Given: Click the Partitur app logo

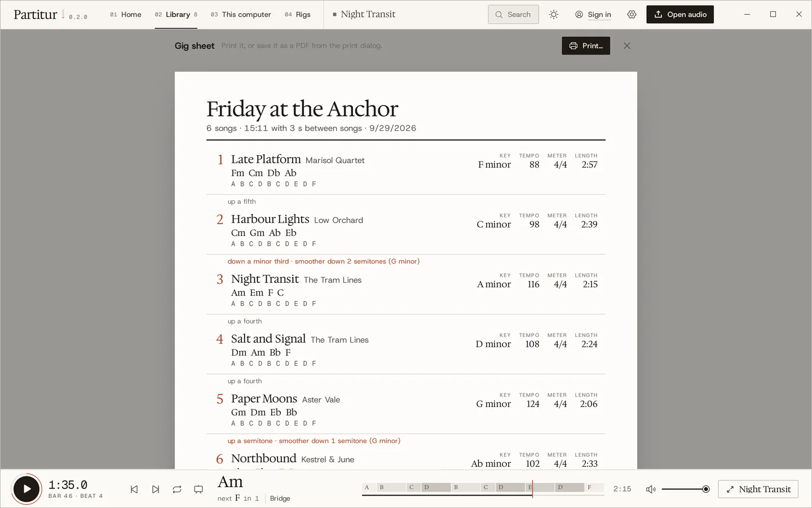Looking at the screenshot, I should click(36, 15).
